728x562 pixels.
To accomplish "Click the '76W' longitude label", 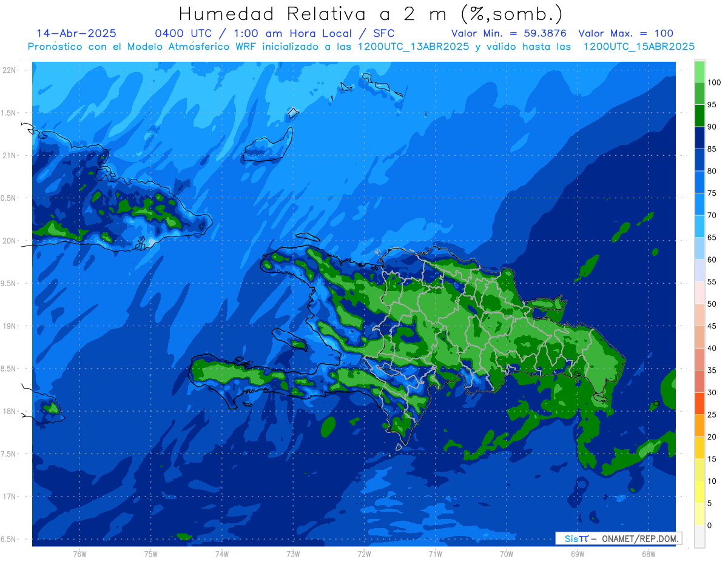I will pyautogui.click(x=79, y=554).
